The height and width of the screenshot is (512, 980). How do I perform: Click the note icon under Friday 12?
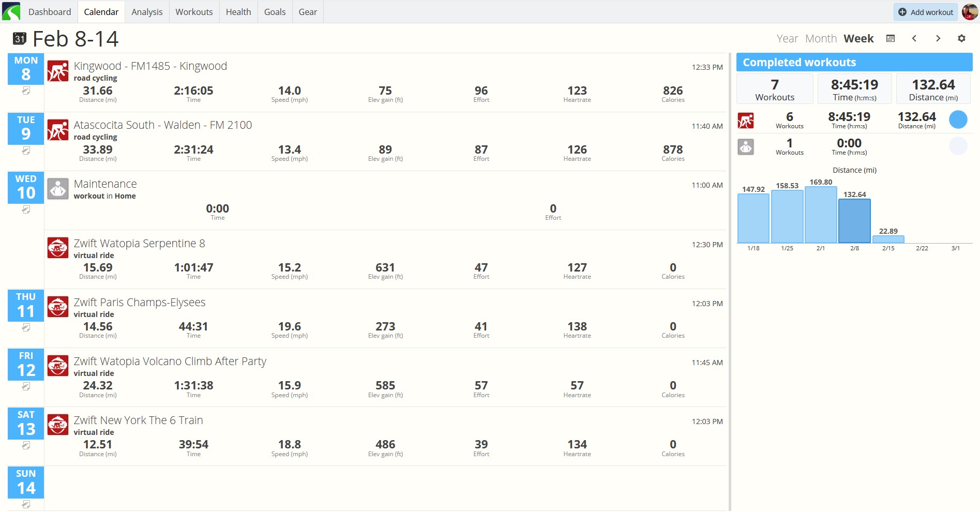[26, 386]
